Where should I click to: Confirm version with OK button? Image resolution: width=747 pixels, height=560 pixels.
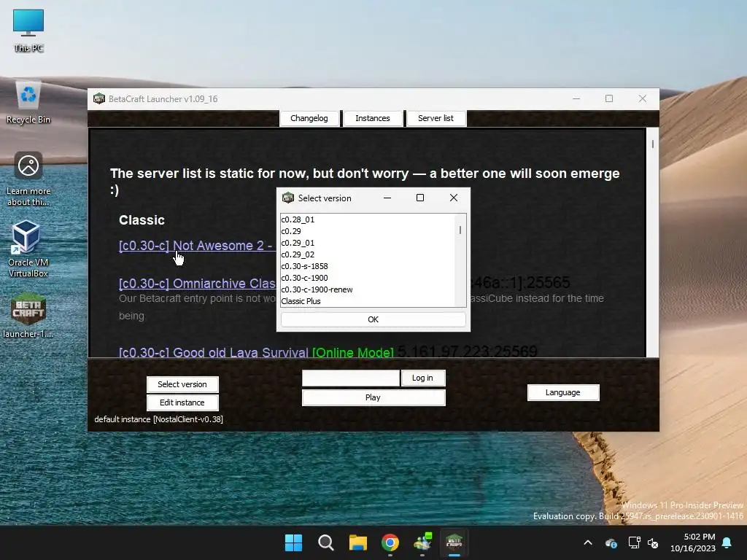coord(373,319)
